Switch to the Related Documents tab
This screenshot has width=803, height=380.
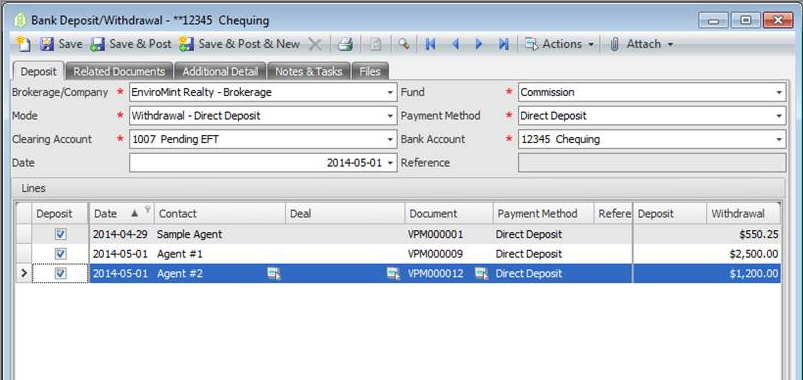tap(119, 72)
